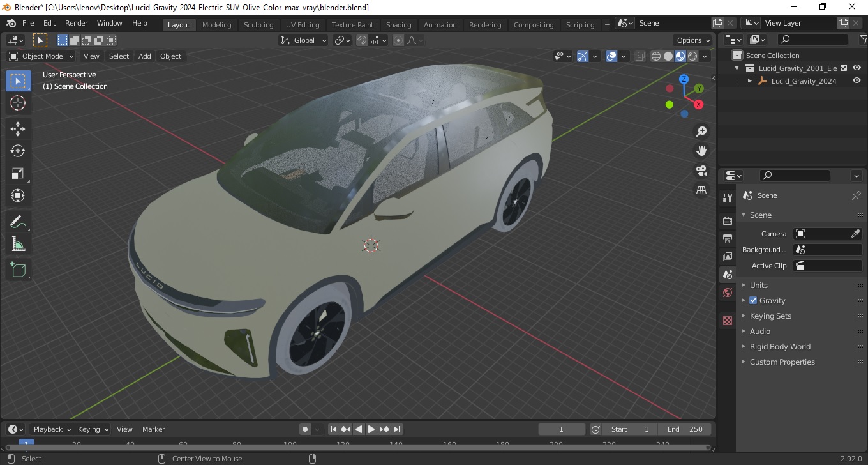The width and height of the screenshot is (868, 465).
Task: Click the Z axis on navigation gizmo
Action: [684, 79]
